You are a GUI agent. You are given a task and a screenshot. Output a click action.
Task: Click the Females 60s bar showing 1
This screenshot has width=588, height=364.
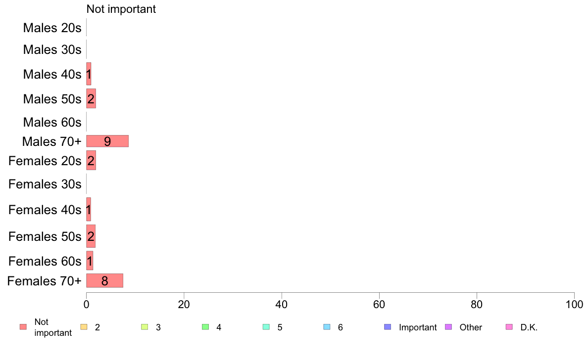(90, 261)
